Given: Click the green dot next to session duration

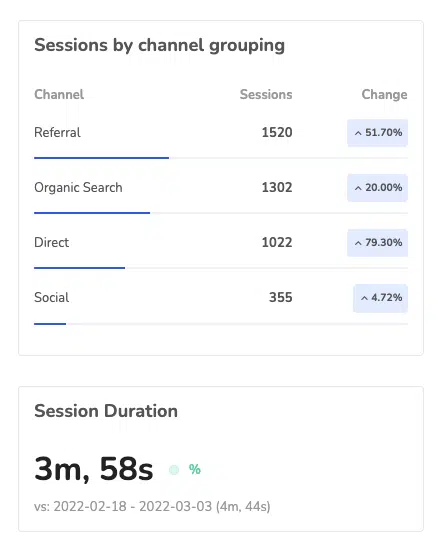Looking at the screenshot, I should pyautogui.click(x=174, y=470).
